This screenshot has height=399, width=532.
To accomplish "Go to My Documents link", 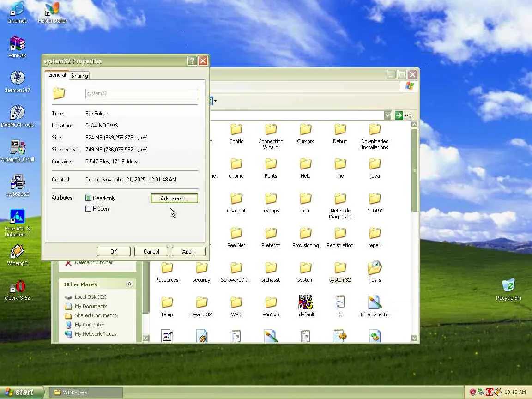I will pos(91,306).
